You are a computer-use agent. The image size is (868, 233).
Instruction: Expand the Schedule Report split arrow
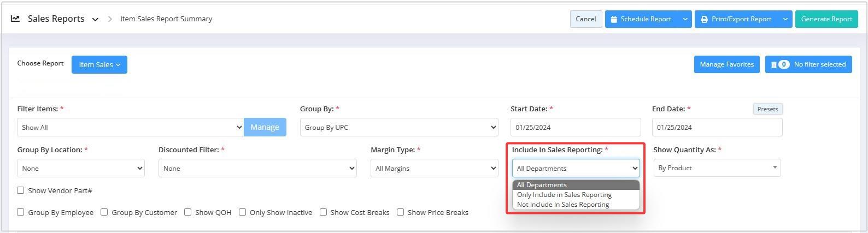[685, 19]
